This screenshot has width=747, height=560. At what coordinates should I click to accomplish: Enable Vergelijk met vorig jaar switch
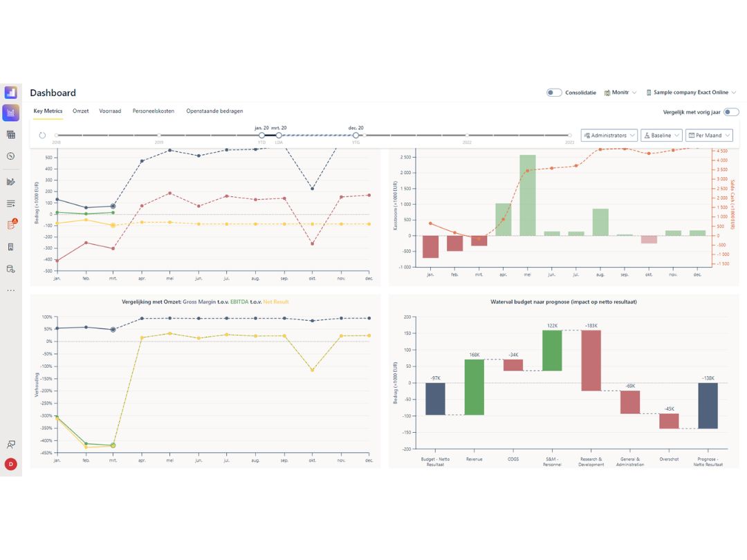click(x=731, y=112)
